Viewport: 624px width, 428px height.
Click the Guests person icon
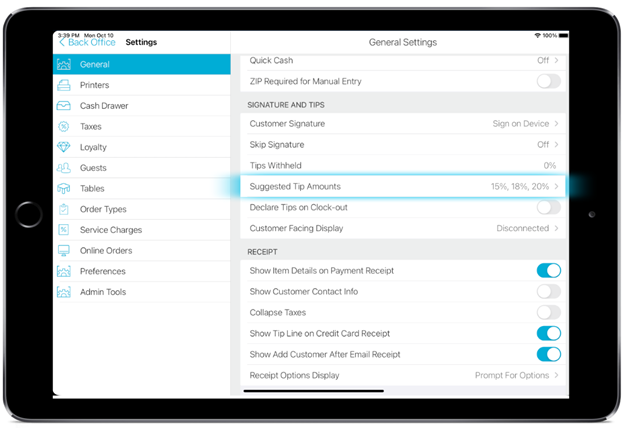pyautogui.click(x=64, y=168)
